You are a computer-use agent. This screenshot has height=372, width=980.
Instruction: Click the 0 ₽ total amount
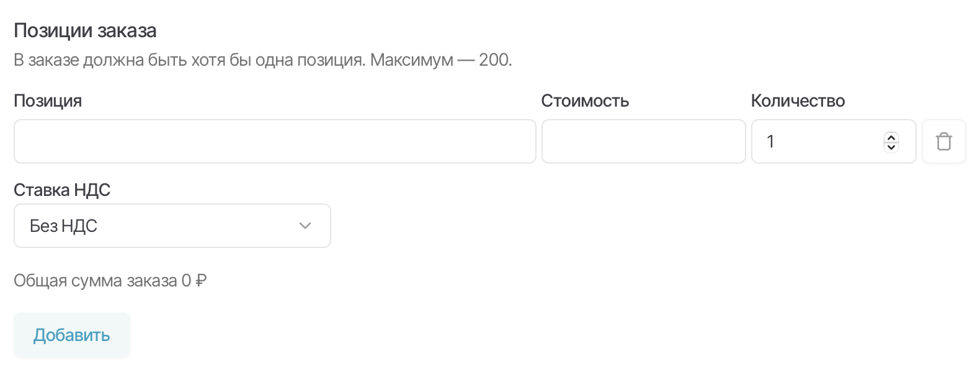tap(194, 281)
